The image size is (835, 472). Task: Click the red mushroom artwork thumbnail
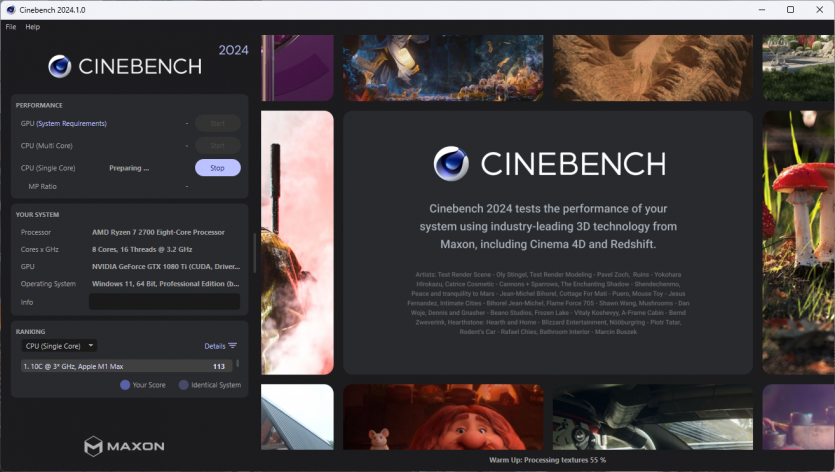[x=798, y=240]
